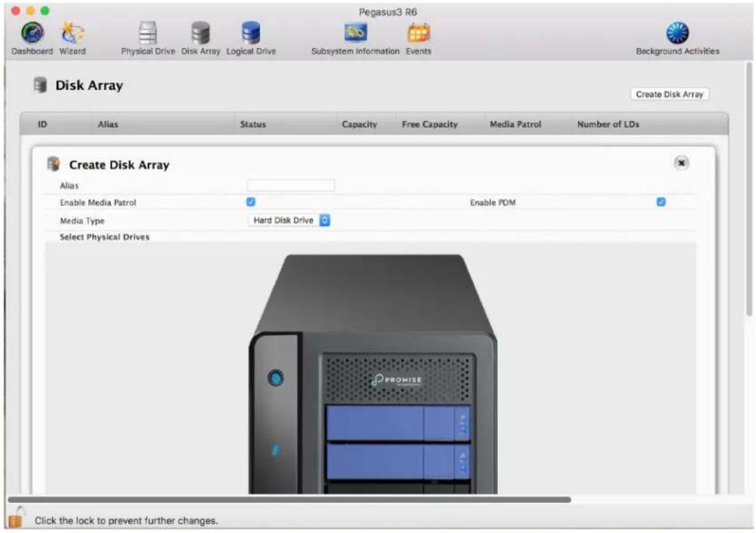Click the lock icon to prevent changes
Image resolution: width=756 pixels, height=533 pixels.
[16, 518]
